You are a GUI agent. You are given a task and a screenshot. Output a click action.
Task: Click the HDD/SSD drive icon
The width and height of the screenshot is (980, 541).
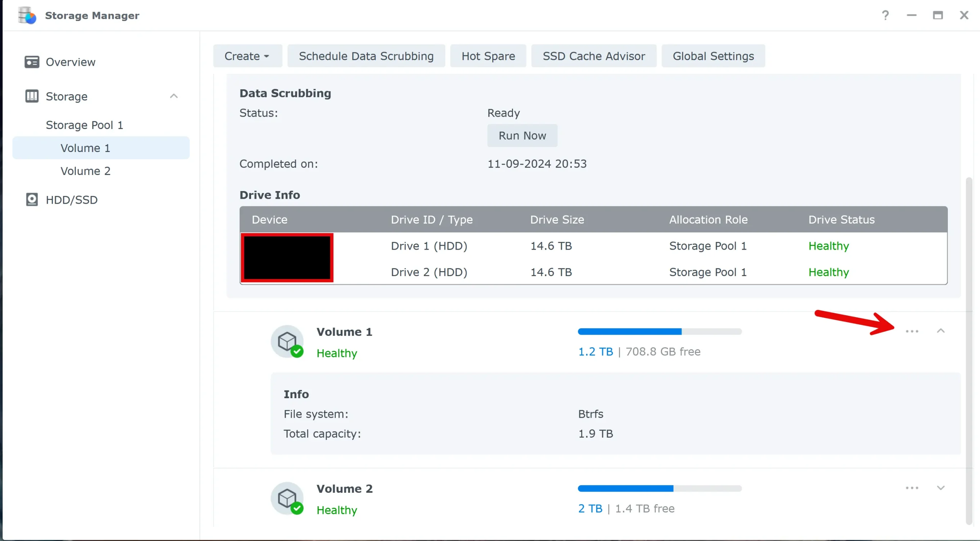point(31,199)
